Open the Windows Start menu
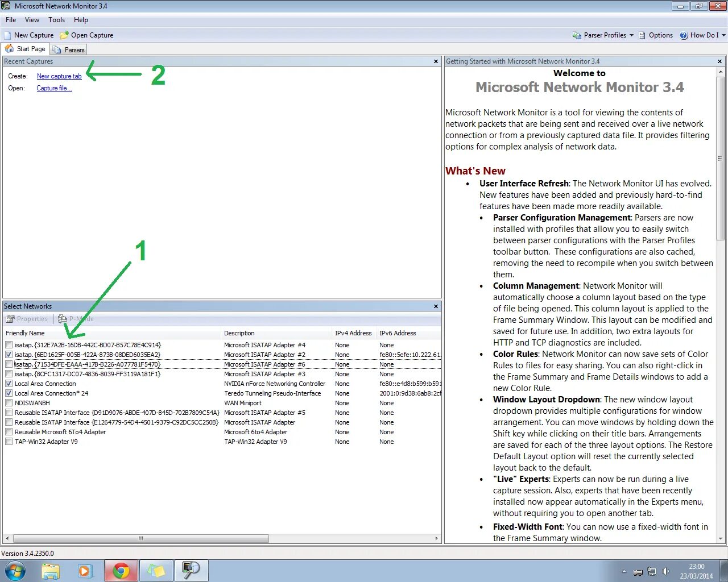This screenshot has height=582, width=728. 15,571
